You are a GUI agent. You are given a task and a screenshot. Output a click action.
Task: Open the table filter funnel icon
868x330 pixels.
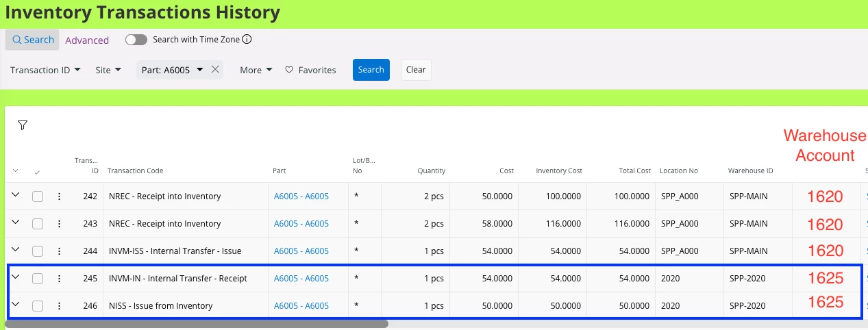[x=23, y=125]
